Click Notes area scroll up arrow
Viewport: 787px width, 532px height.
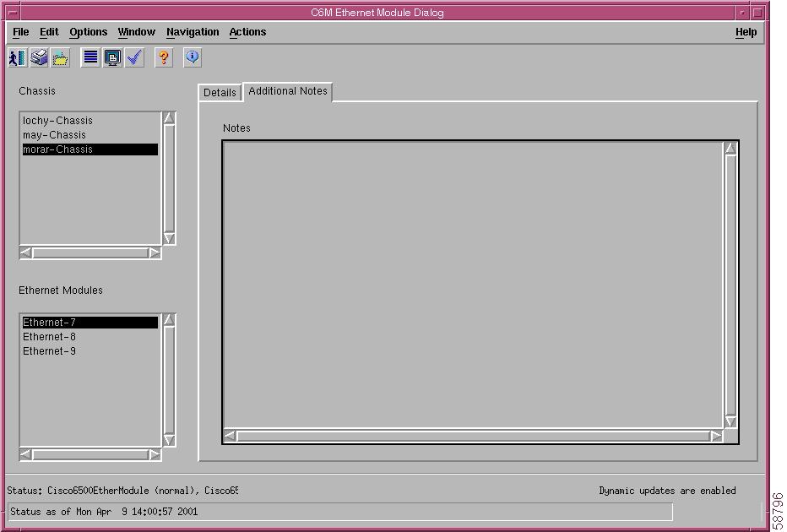click(x=730, y=148)
